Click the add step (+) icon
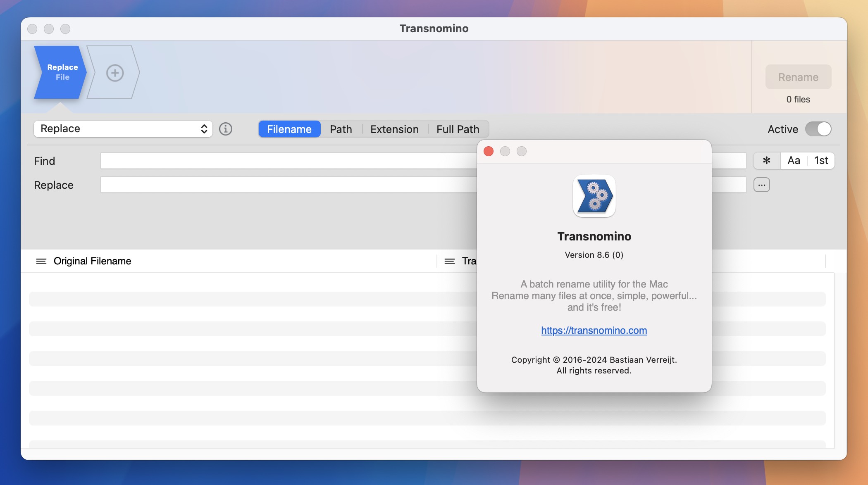The width and height of the screenshot is (868, 485). (114, 72)
